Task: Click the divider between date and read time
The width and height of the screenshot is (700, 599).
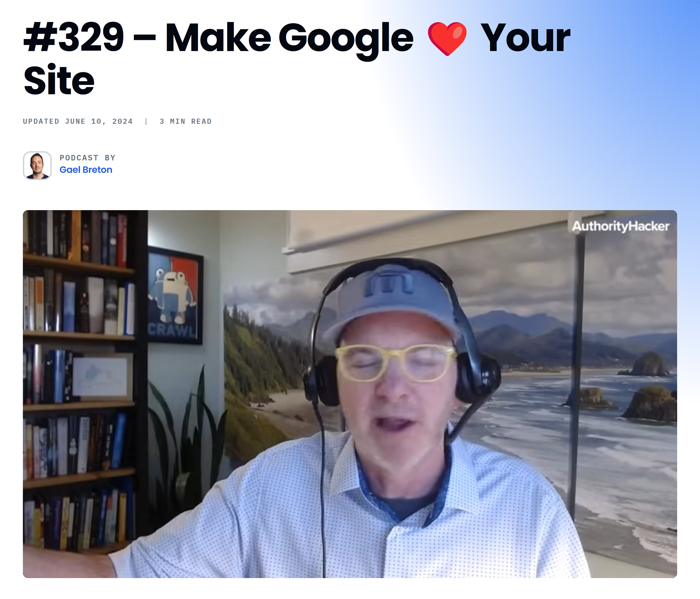Action: tap(145, 121)
